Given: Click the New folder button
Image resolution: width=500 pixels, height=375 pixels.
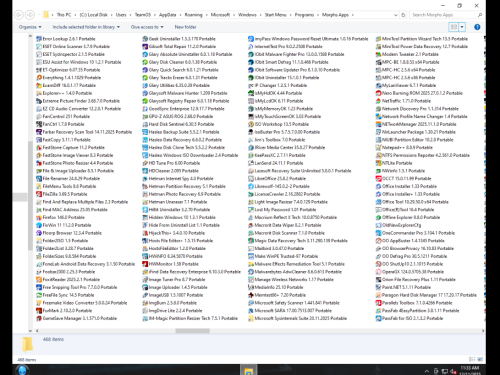Looking at the screenshot, I should pos(185,27).
